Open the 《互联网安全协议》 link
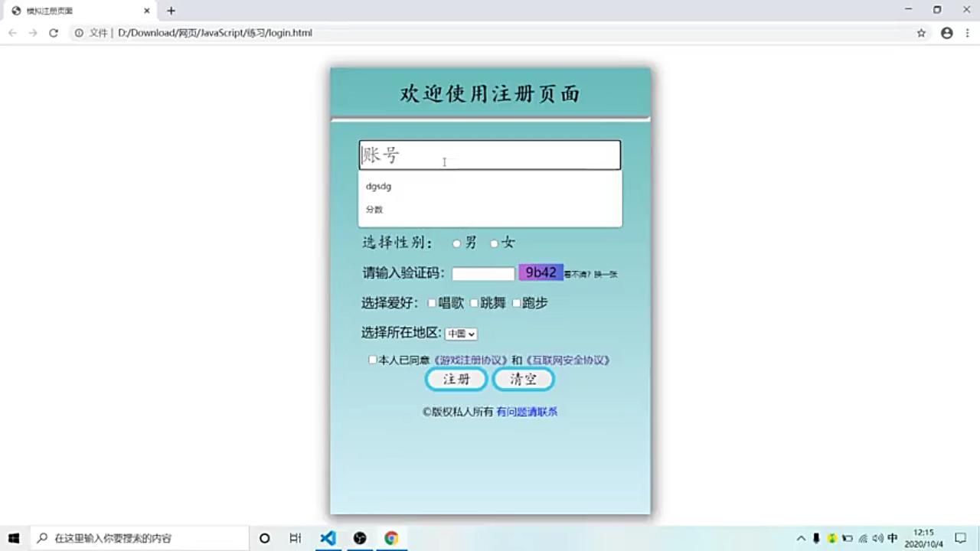The height and width of the screenshot is (551, 980). (x=567, y=360)
